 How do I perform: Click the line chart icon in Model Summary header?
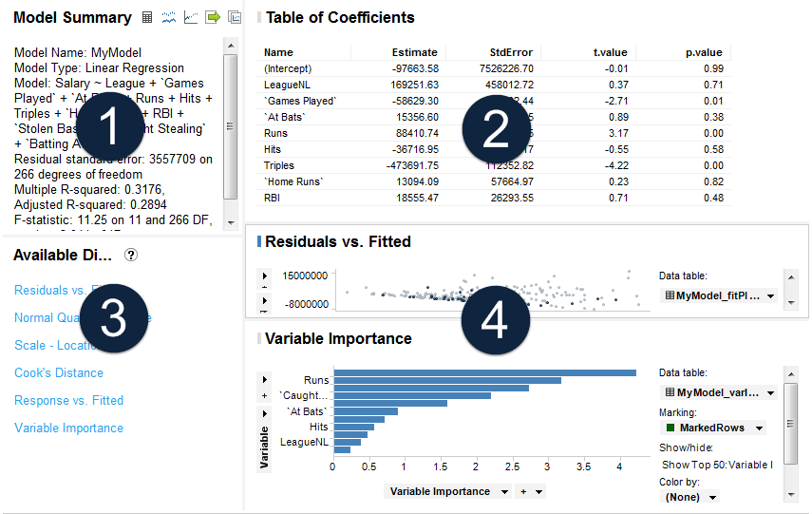pos(191,17)
